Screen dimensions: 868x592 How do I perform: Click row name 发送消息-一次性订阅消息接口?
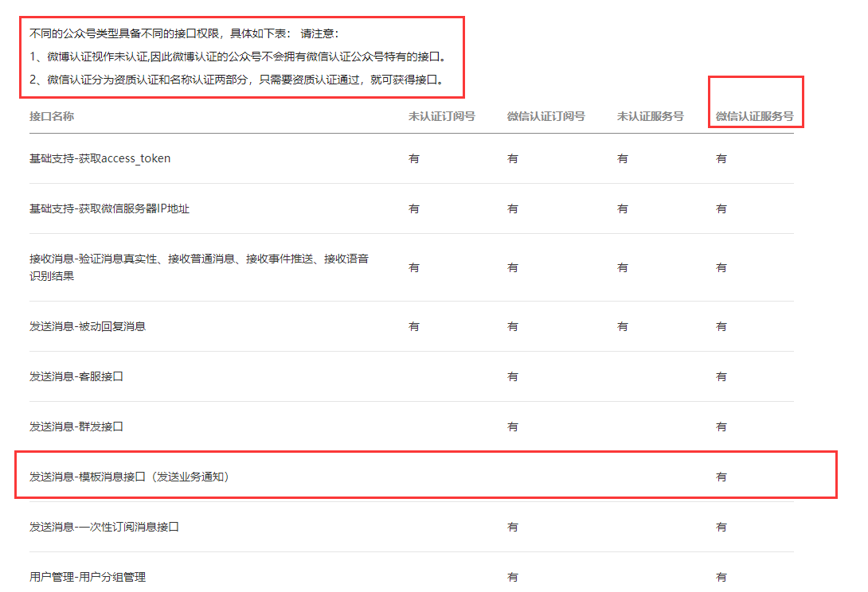pyautogui.click(x=104, y=527)
